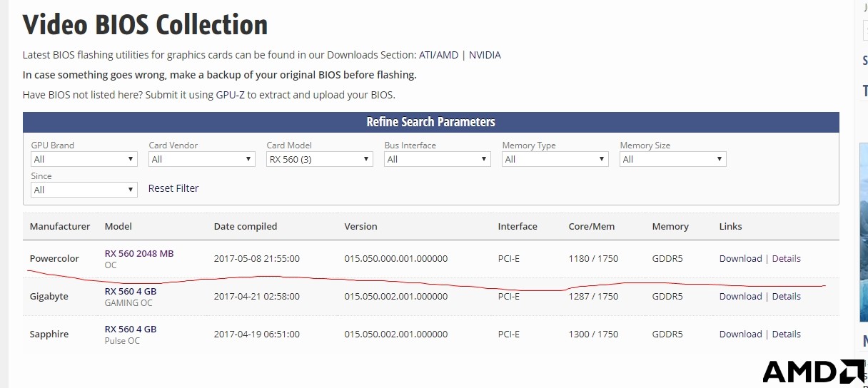Click Gigabyte version 015.050.002.001.000000

[x=396, y=296]
